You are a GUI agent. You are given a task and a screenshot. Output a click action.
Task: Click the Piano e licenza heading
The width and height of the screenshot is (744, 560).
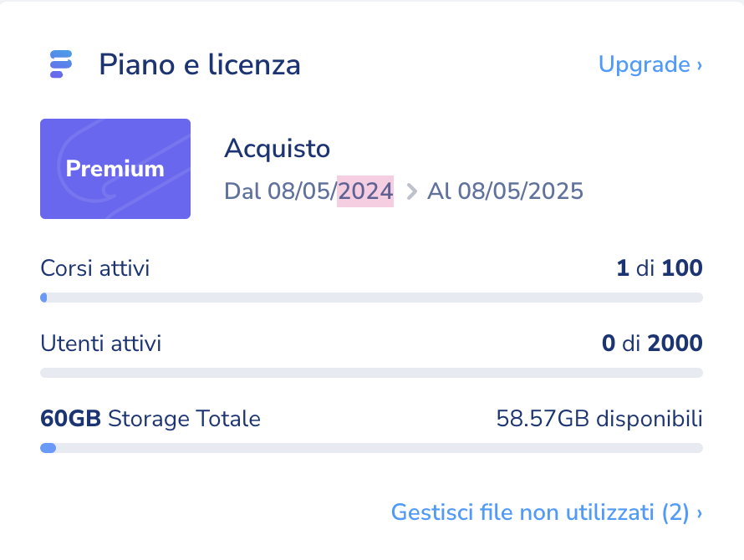[x=200, y=64]
